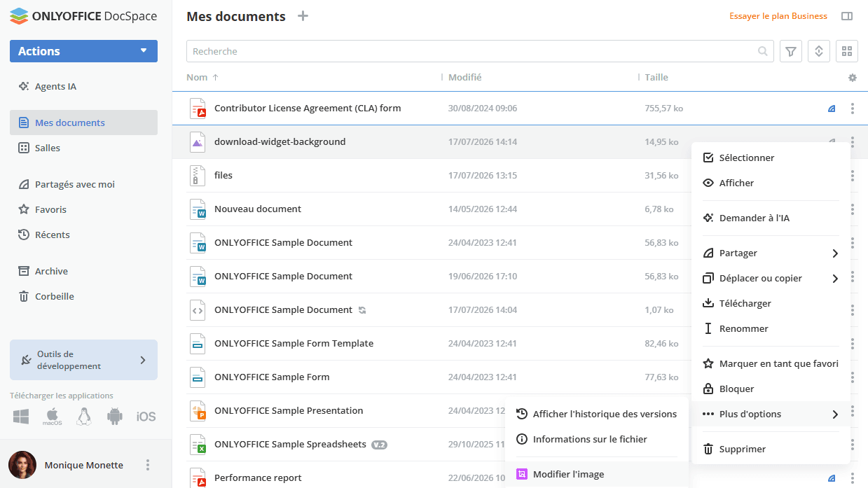Click the plus icon next to Mes documents
Viewport: 868px width, 488px height.
pos(303,15)
